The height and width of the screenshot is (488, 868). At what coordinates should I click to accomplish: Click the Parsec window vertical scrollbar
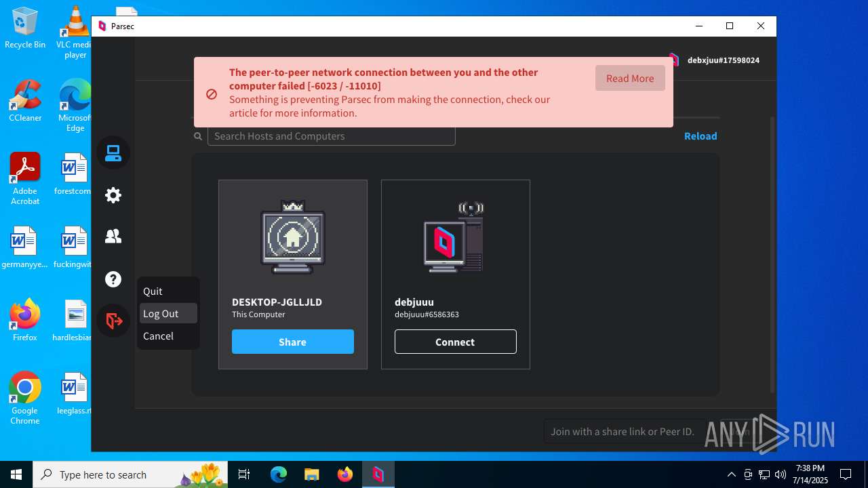coord(772,254)
